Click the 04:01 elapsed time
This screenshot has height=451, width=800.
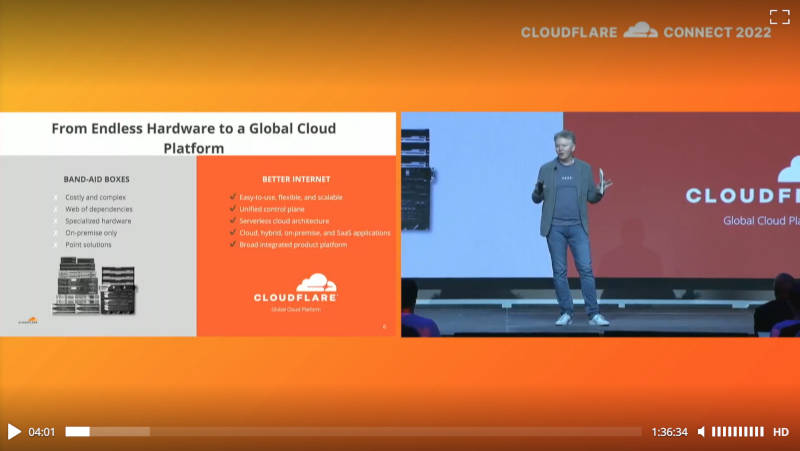click(x=41, y=432)
